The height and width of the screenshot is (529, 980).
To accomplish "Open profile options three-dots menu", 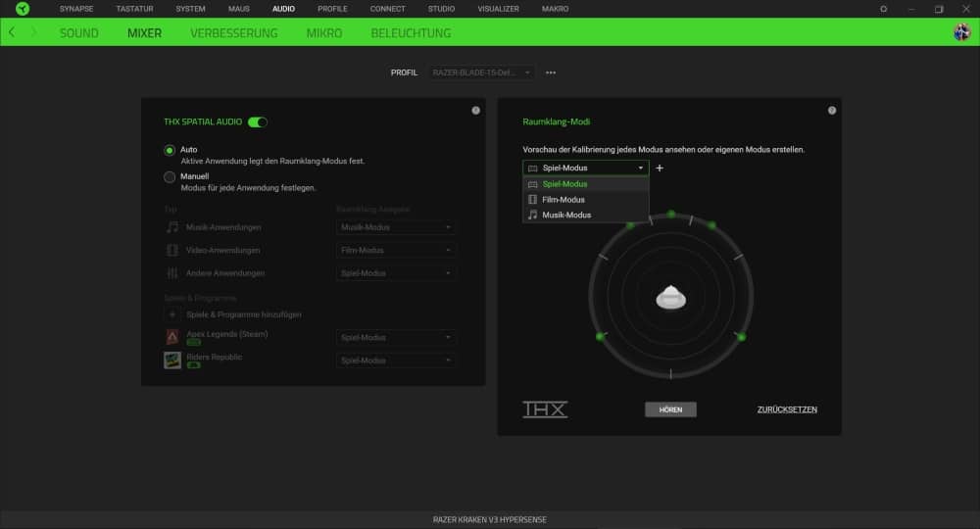I will [551, 72].
